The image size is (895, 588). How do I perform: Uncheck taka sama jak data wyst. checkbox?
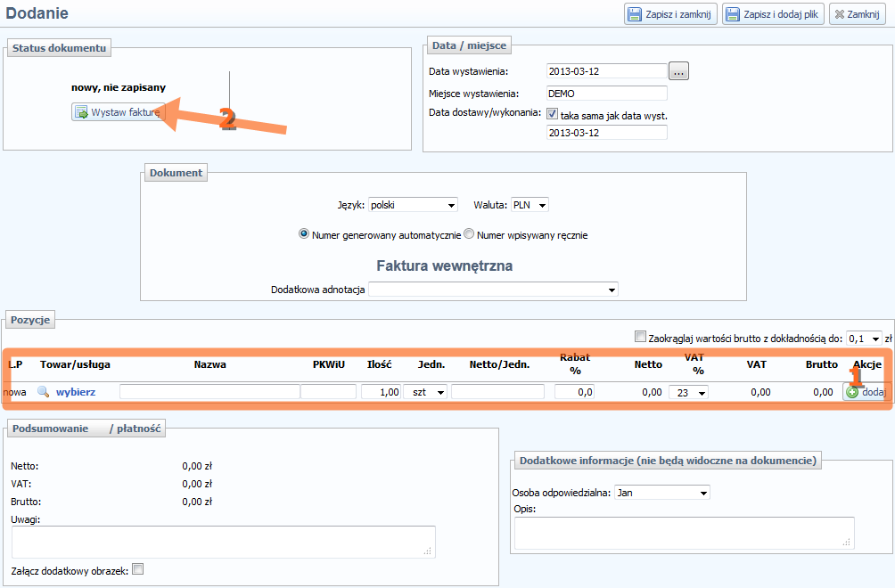[553, 115]
